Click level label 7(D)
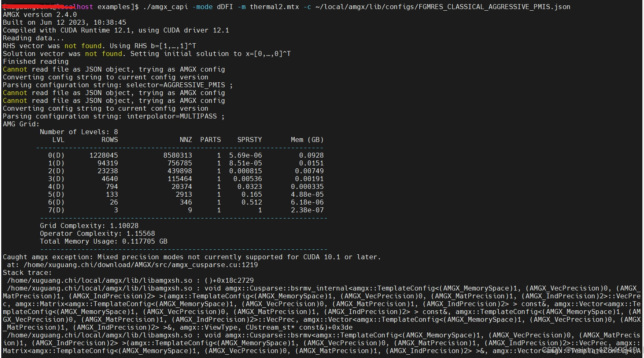The height and width of the screenshot is (358, 644). tap(56, 210)
